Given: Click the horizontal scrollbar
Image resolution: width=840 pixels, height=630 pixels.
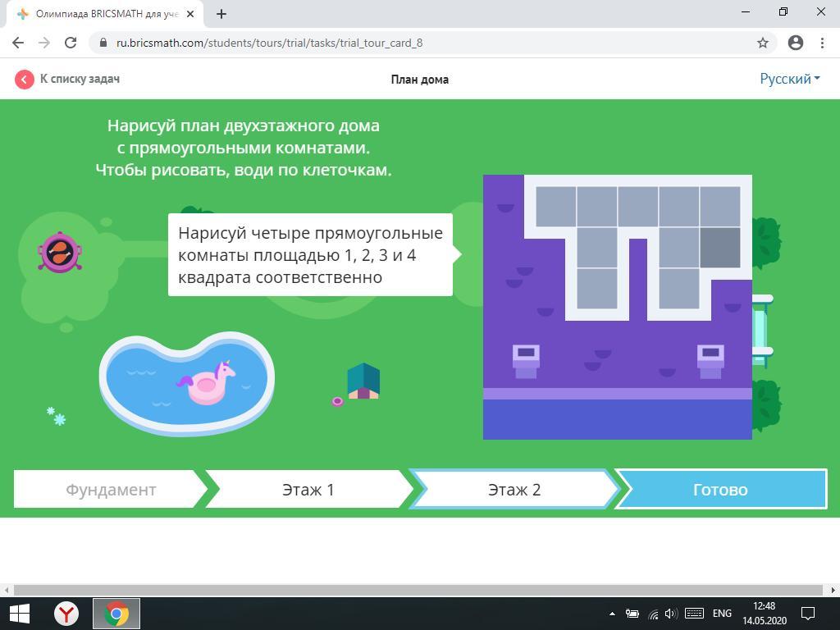Looking at the screenshot, I should point(418,590).
